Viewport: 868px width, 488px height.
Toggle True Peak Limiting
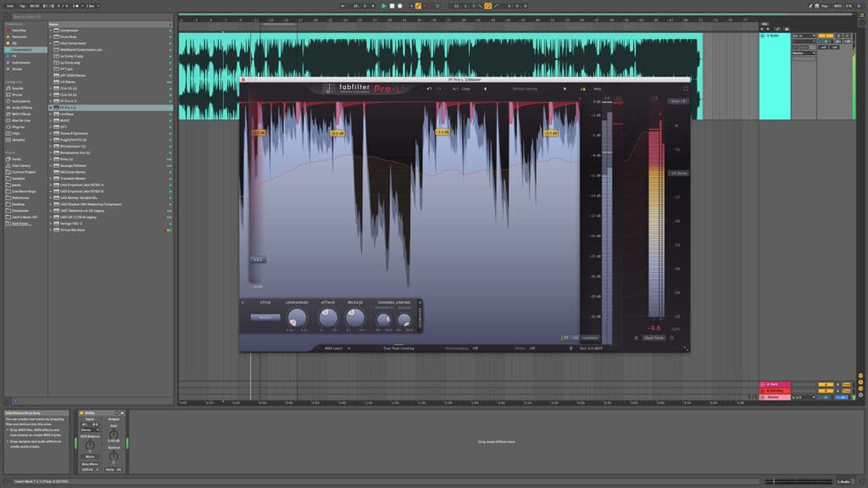(x=398, y=348)
